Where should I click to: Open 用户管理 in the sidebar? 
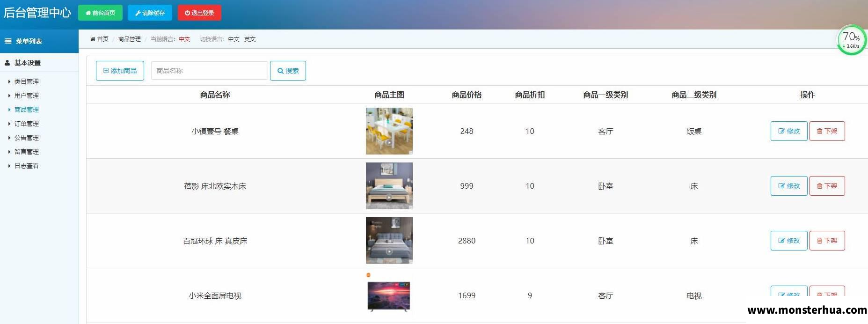pyautogui.click(x=26, y=96)
